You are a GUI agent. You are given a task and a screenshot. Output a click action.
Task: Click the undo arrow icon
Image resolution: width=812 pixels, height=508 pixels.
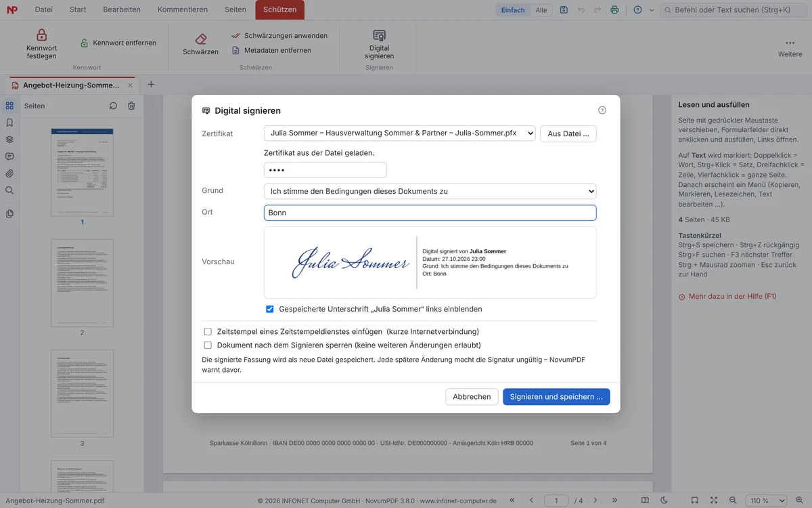click(581, 10)
